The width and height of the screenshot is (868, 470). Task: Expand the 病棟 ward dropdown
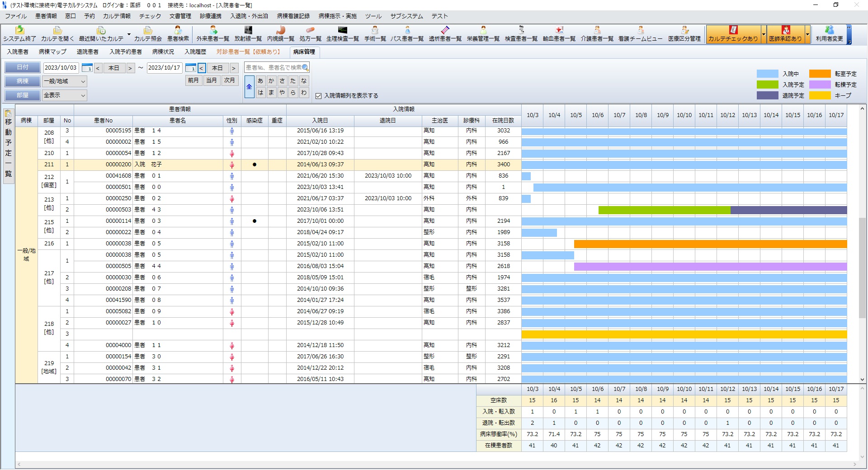click(x=83, y=81)
